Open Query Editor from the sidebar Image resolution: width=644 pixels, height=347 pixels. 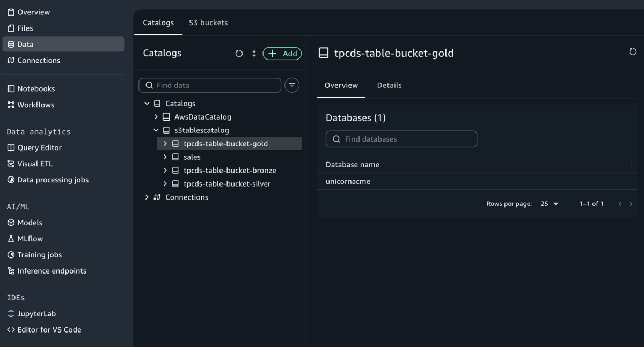coord(39,147)
